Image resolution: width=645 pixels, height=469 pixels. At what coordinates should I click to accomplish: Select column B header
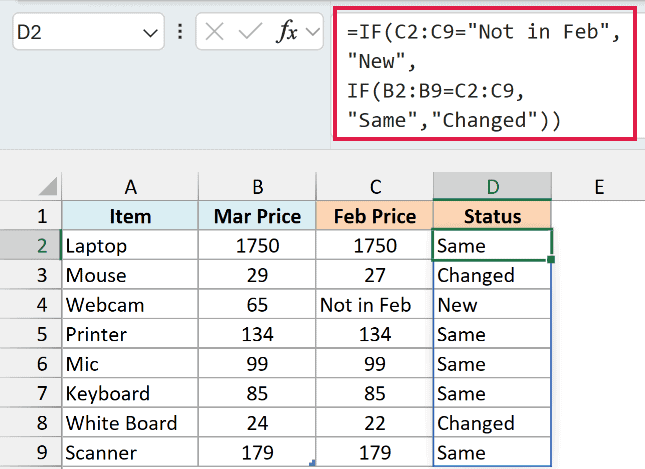click(257, 187)
